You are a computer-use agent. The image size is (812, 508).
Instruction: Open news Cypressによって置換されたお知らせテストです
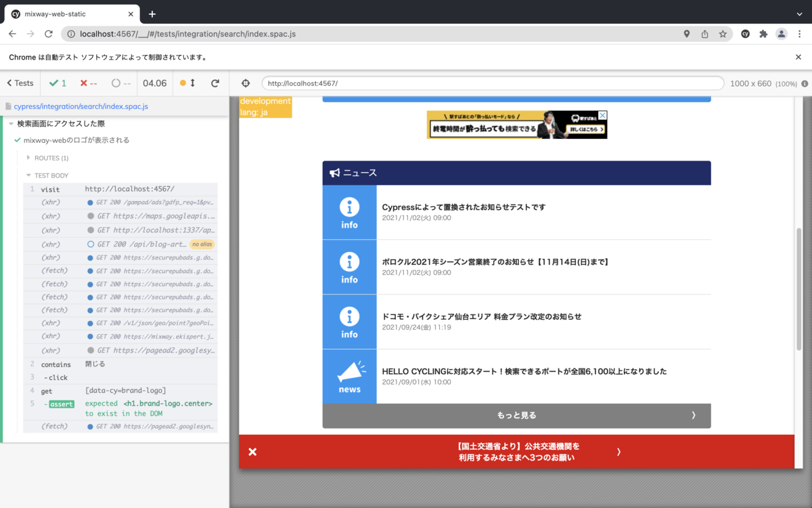(x=464, y=207)
